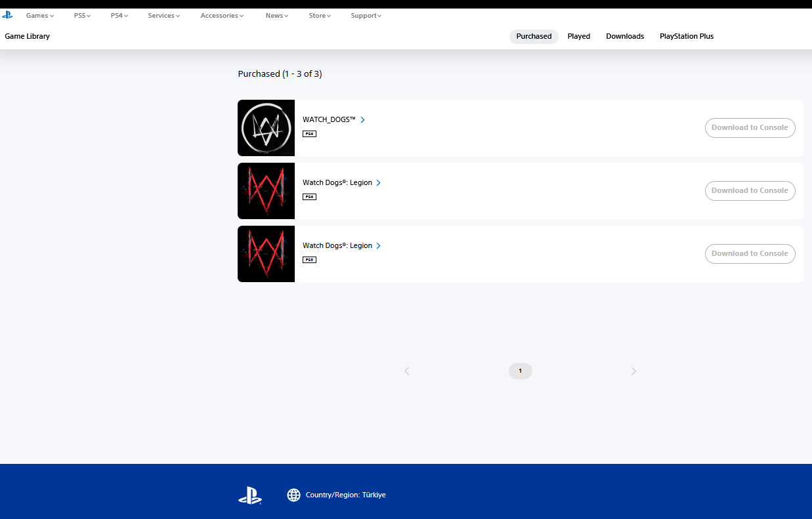This screenshot has height=519, width=812.
Task: Select the PlayStation Plus tab
Action: click(x=686, y=37)
